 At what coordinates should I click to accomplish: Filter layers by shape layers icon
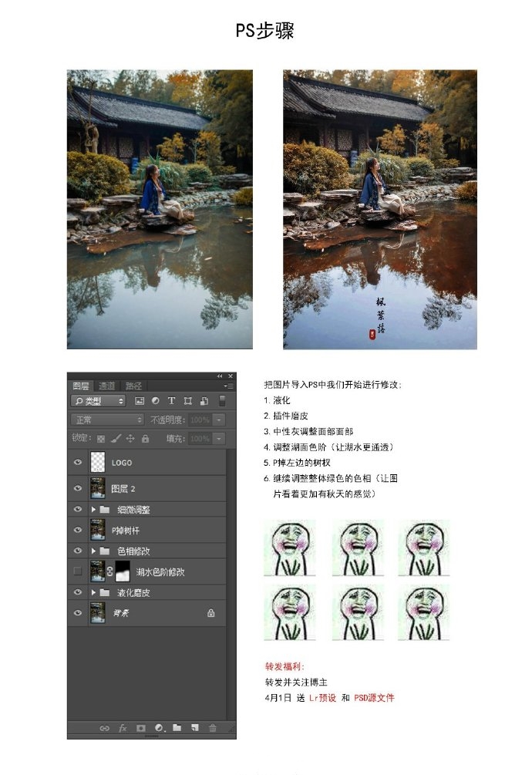[187, 401]
